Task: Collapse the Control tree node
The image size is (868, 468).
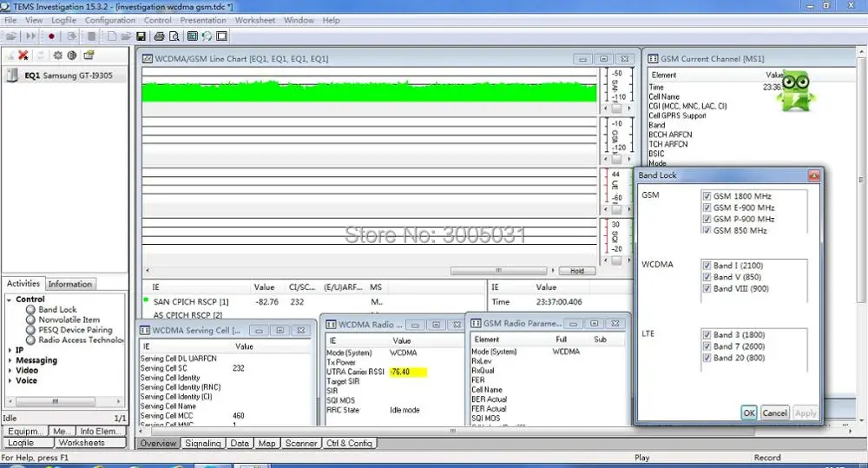Action: (10, 300)
